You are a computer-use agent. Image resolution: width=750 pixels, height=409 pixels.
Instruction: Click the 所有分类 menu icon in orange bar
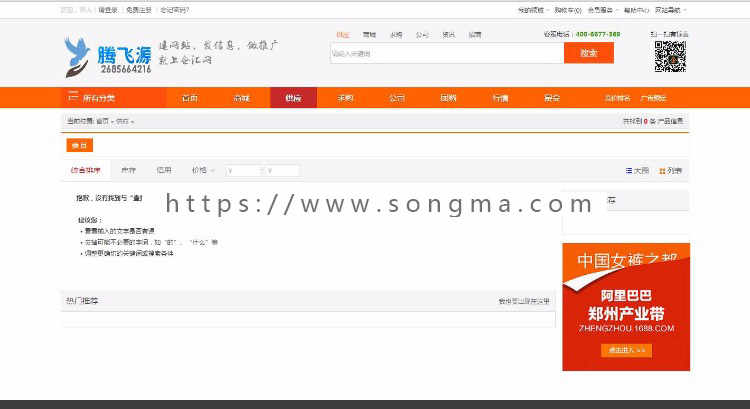pyautogui.click(x=73, y=97)
